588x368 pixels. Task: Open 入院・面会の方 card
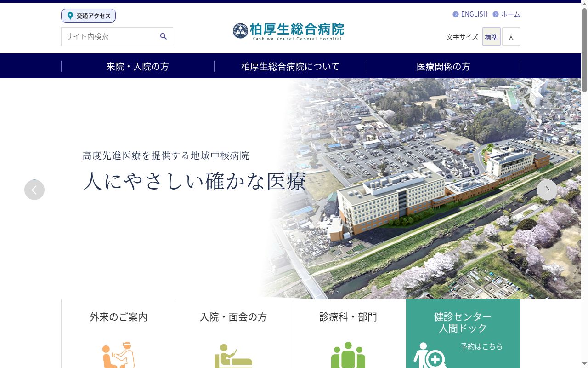click(233, 333)
